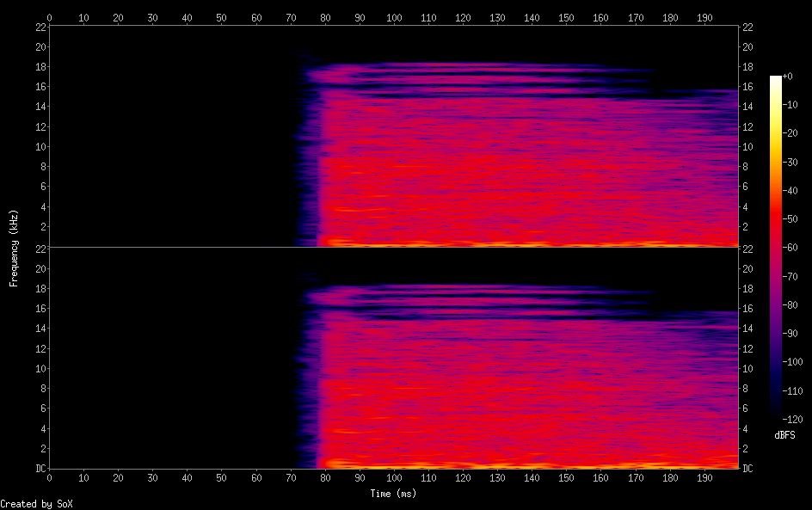The image size is (812, 510).
Task: Click the 14 kHz label on the bottom channel's right axis
Action: 748,329
